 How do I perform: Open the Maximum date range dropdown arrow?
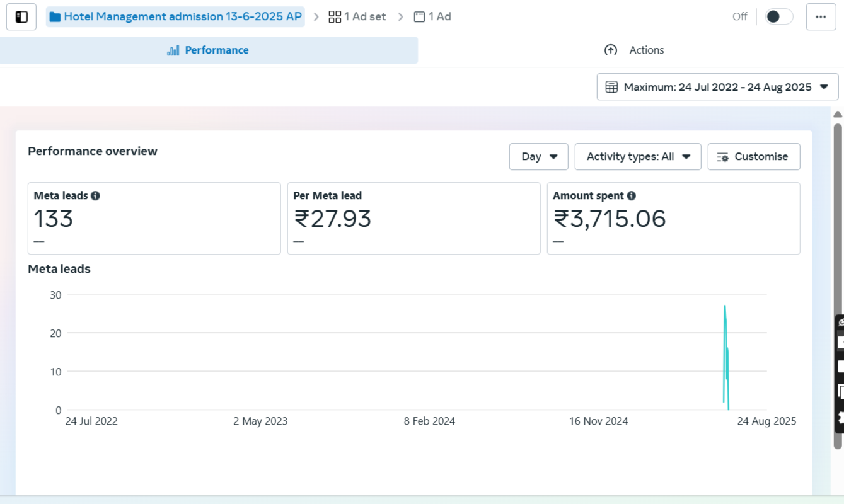824,87
